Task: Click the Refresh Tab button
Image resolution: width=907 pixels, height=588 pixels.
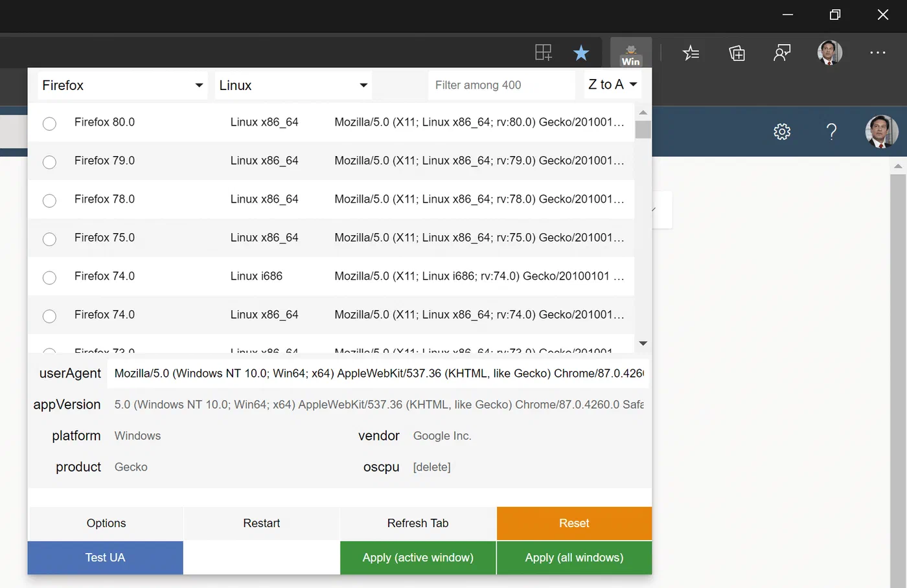Action: 418,523
